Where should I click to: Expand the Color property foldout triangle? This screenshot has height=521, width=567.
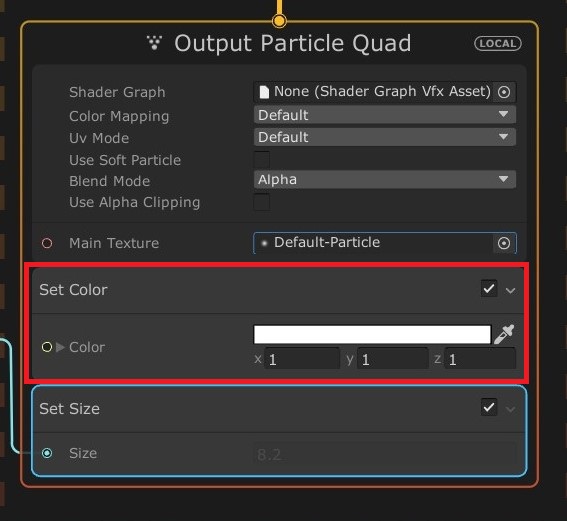pyautogui.click(x=60, y=347)
